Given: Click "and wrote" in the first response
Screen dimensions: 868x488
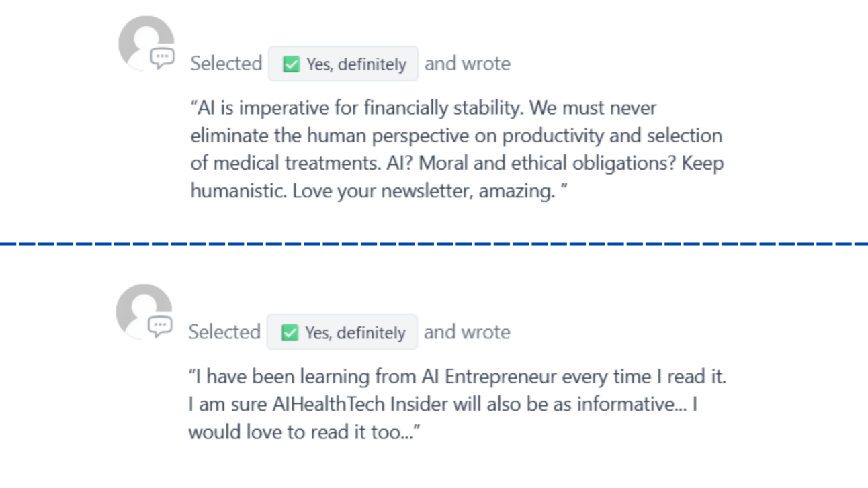Looking at the screenshot, I should (x=468, y=64).
